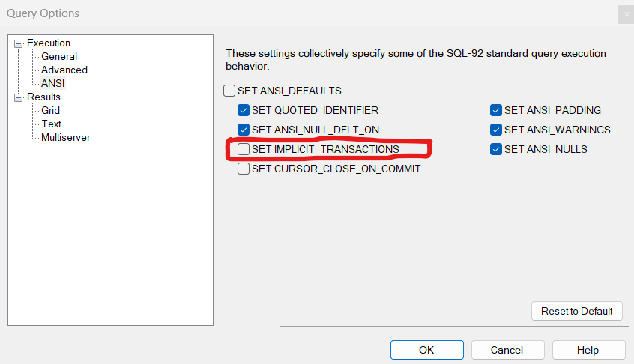
Task: Enable the SET ANSI_DEFAULTS checkbox
Action: coord(229,91)
